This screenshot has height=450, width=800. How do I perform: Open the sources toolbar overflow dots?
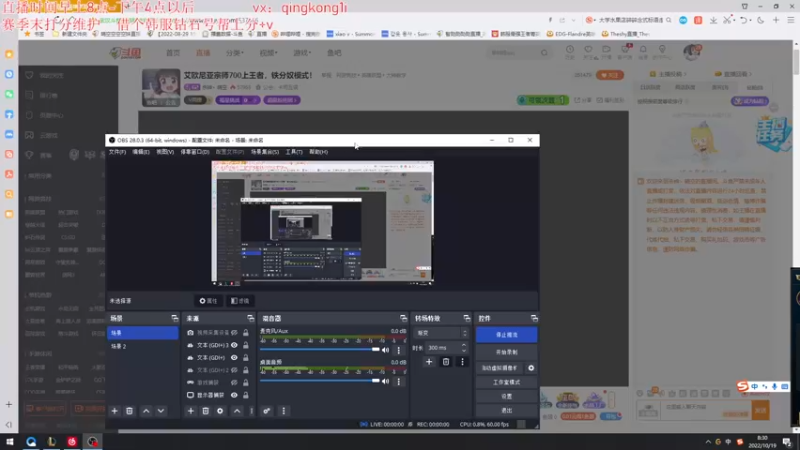[x=252, y=411]
